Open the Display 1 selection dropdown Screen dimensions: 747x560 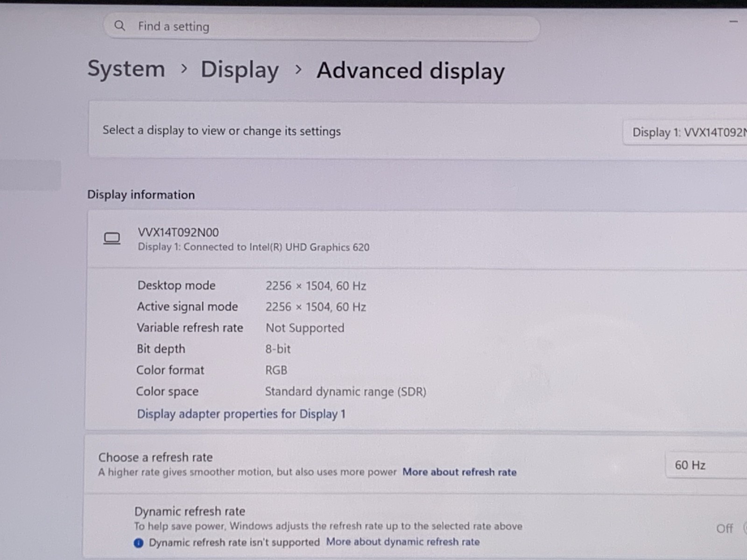pos(685,133)
